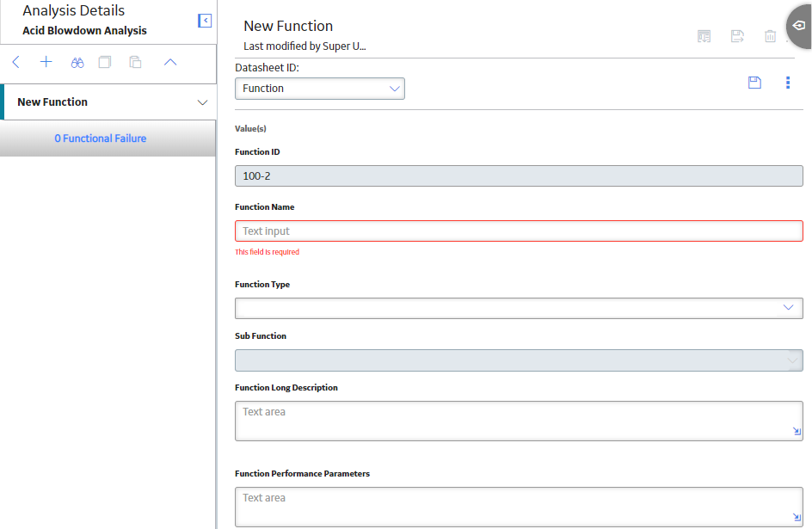Click the back arrow in left toolbar
The width and height of the screenshot is (812, 529).
click(16, 62)
